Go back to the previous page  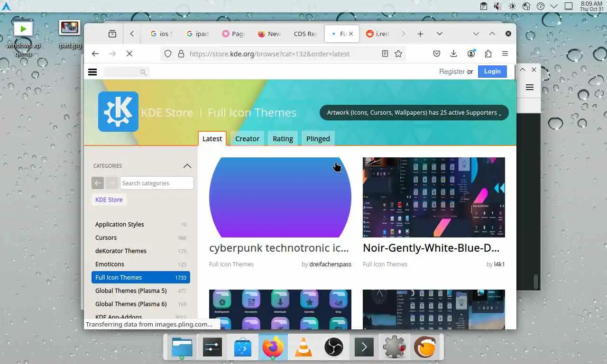coord(95,54)
